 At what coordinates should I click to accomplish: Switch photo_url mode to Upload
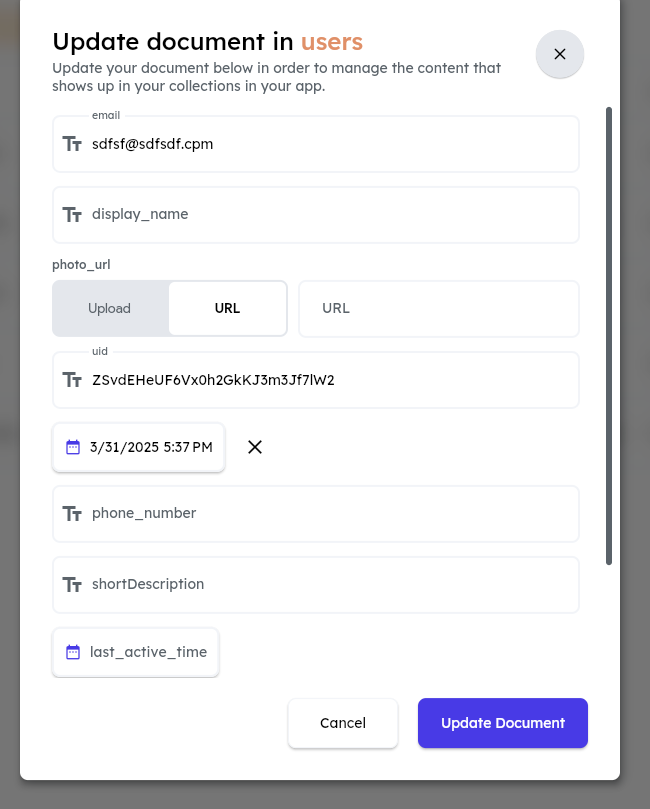110,309
